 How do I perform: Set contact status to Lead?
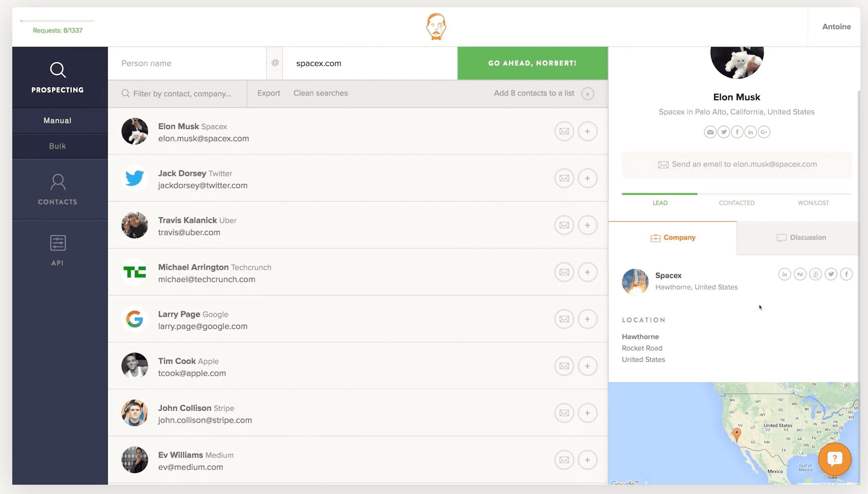(660, 203)
